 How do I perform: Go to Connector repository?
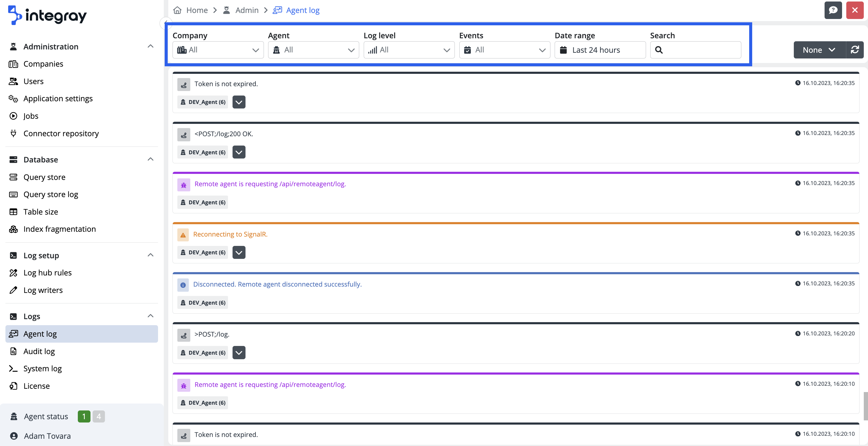click(x=61, y=133)
